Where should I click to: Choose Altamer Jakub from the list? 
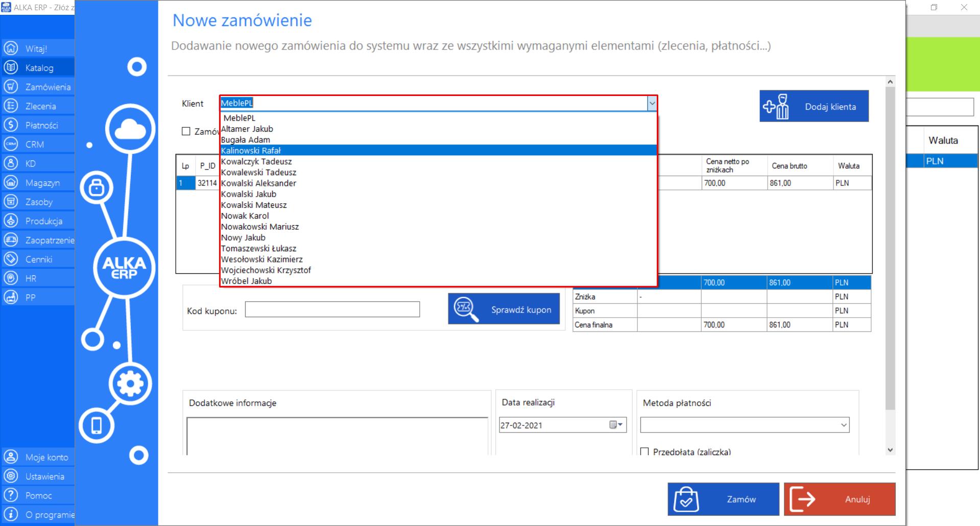[x=438, y=129]
